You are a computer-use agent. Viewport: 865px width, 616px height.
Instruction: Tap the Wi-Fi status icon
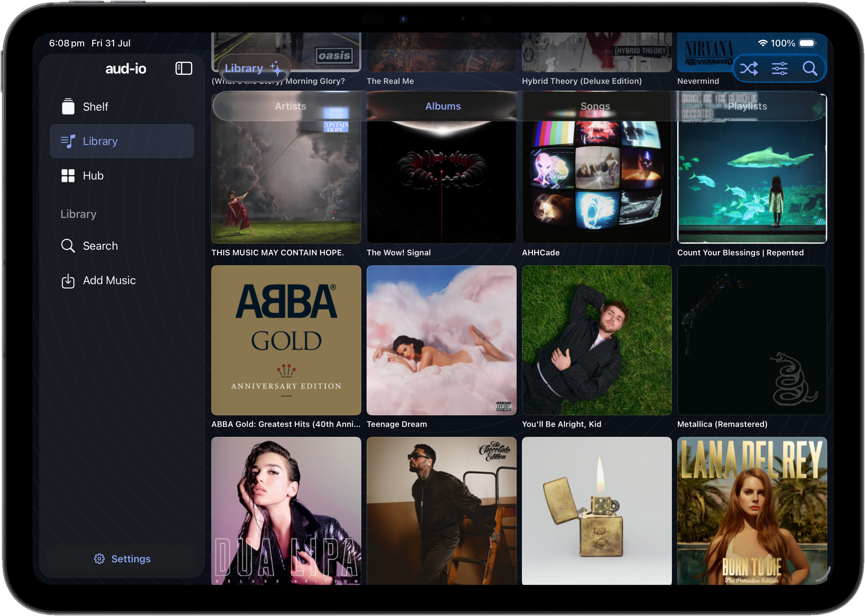coord(763,43)
